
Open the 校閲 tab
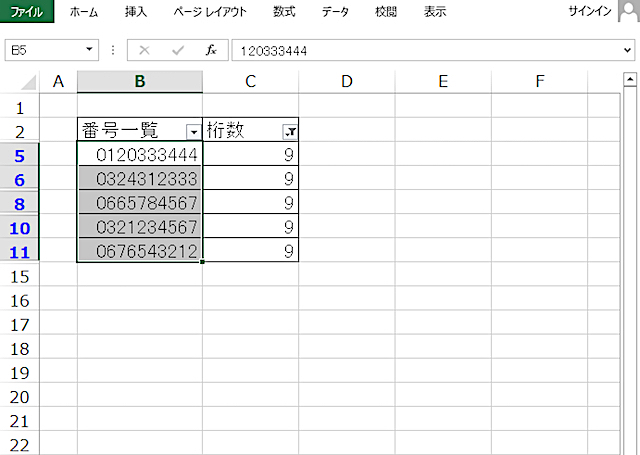(385, 12)
